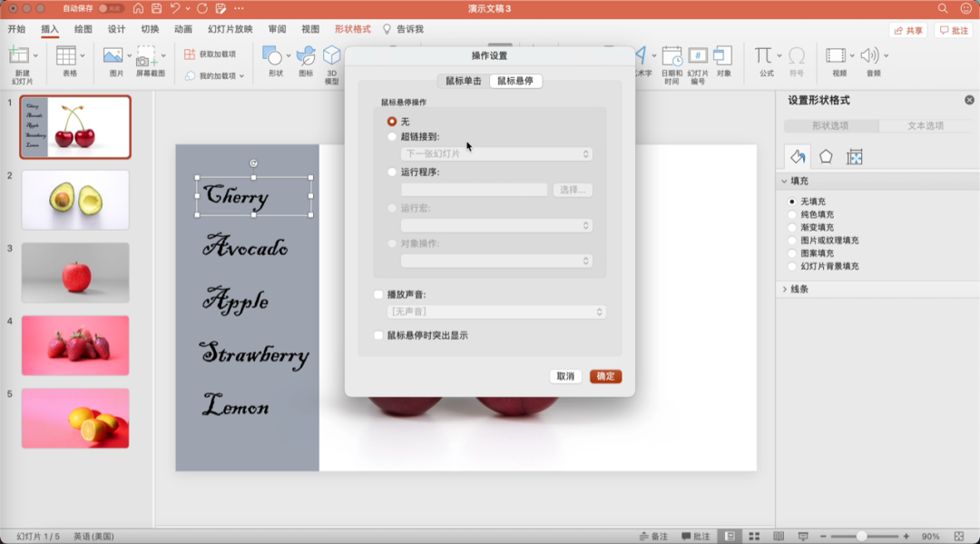Switch to 鼠标悬停 tab

point(515,81)
